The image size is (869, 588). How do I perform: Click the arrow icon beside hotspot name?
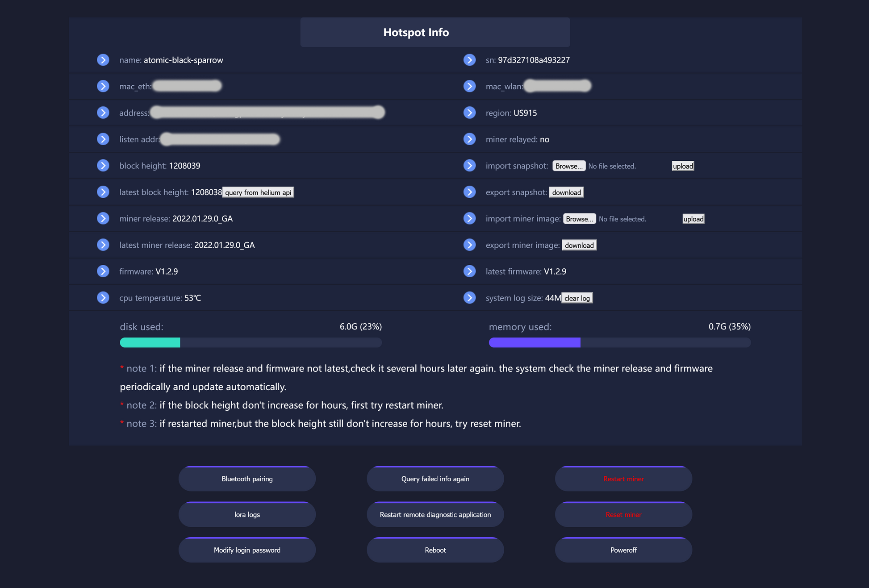[x=103, y=60]
